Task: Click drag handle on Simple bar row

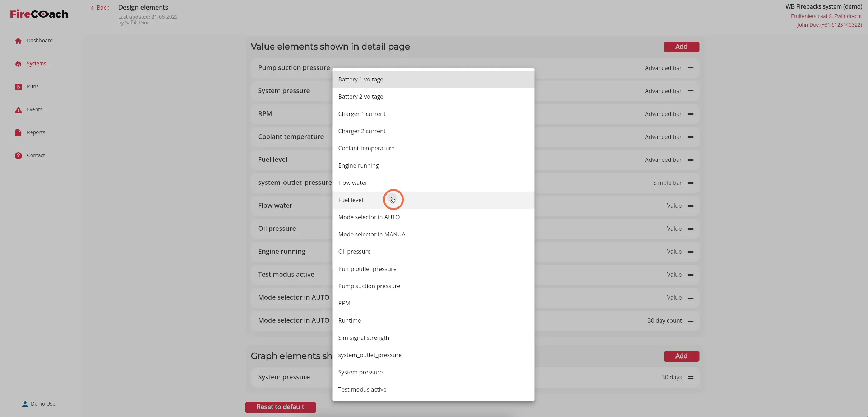Action: coord(691,183)
